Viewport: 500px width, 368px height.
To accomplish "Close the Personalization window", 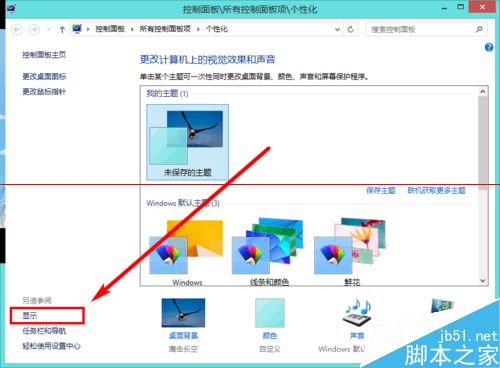I will [x=482, y=7].
